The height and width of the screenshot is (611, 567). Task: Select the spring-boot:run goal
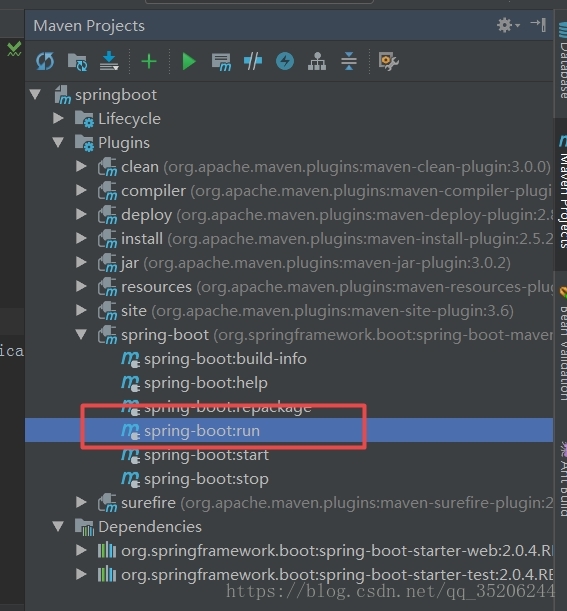pyautogui.click(x=289, y=430)
